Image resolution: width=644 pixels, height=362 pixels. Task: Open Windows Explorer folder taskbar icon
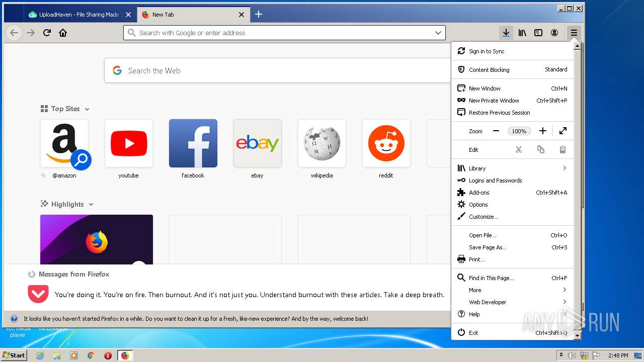pyautogui.click(x=57, y=355)
